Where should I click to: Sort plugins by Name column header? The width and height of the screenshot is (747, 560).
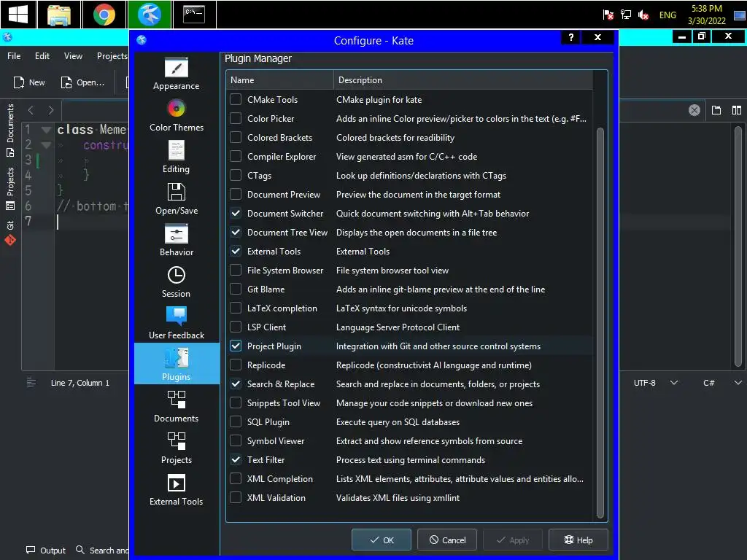(x=279, y=80)
